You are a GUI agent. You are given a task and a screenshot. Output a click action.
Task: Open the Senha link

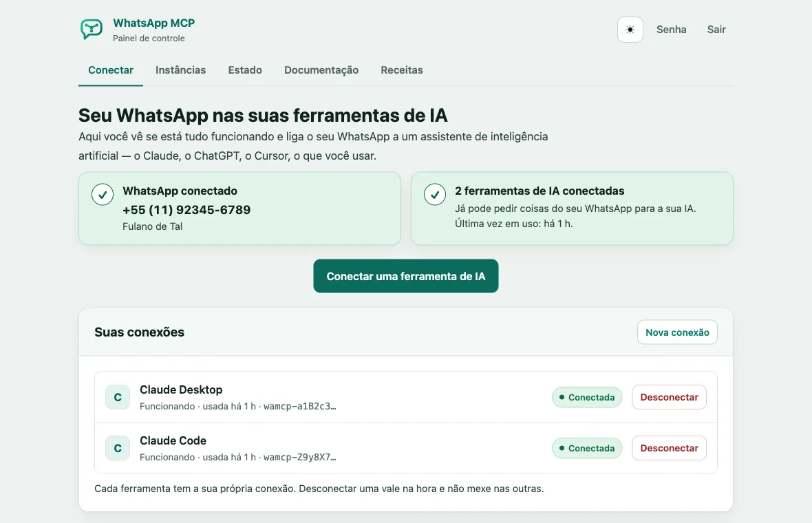[x=671, y=30]
